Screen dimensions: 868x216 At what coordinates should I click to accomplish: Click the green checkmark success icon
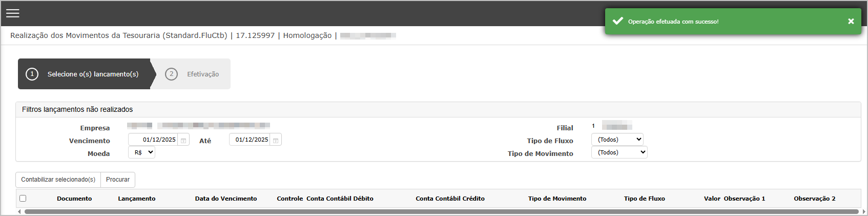[618, 21]
